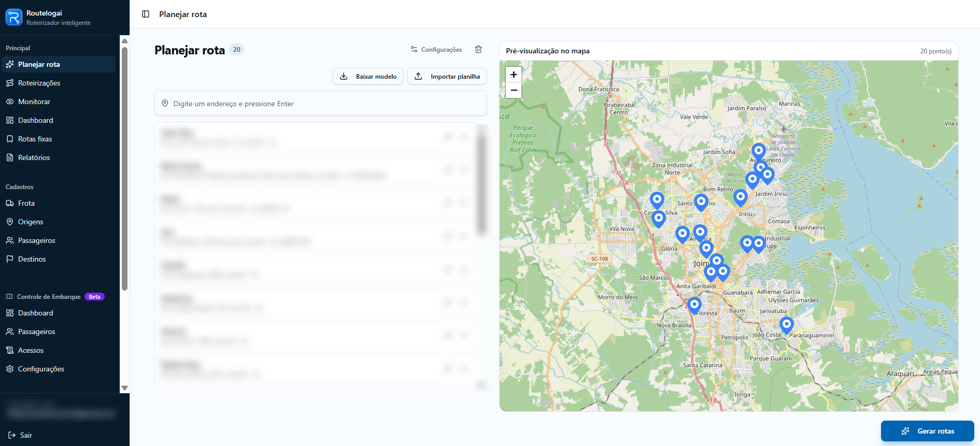Open Rotas fixas page
Viewport: 980px width, 446px height.
(x=58, y=139)
